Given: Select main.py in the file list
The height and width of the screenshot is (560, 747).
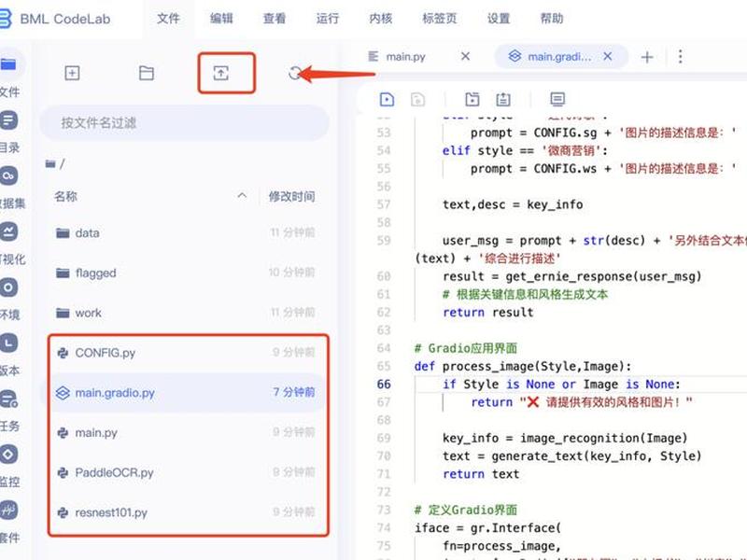Looking at the screenshot, I should point(187,433).
